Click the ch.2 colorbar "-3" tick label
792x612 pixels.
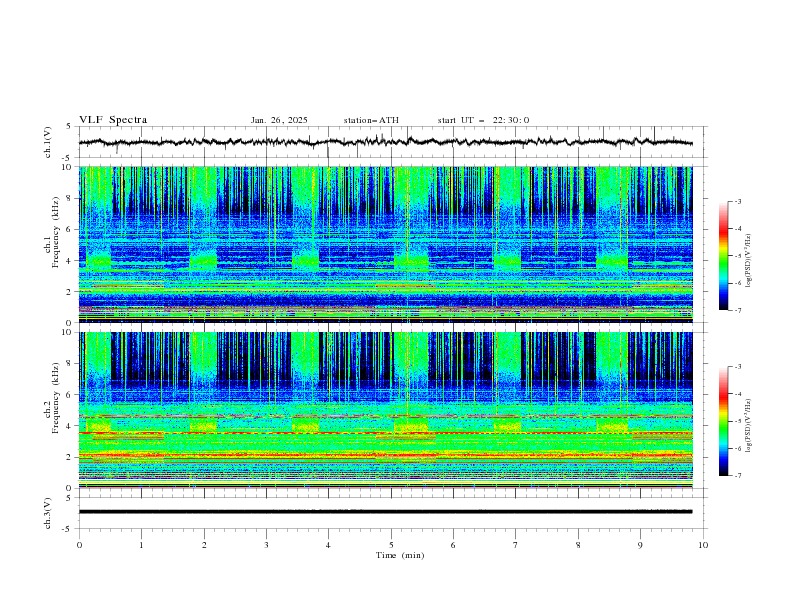(x=738, y=367)
